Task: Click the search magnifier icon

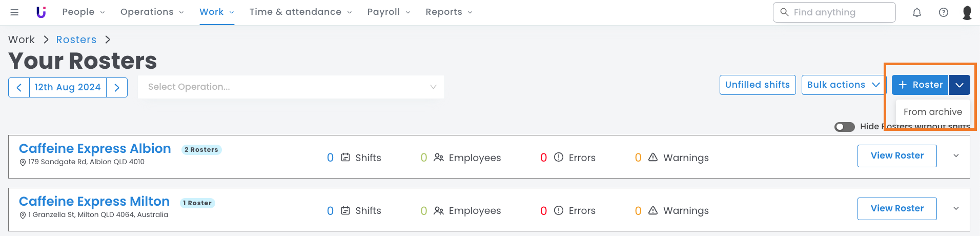Action: point(784,12)
